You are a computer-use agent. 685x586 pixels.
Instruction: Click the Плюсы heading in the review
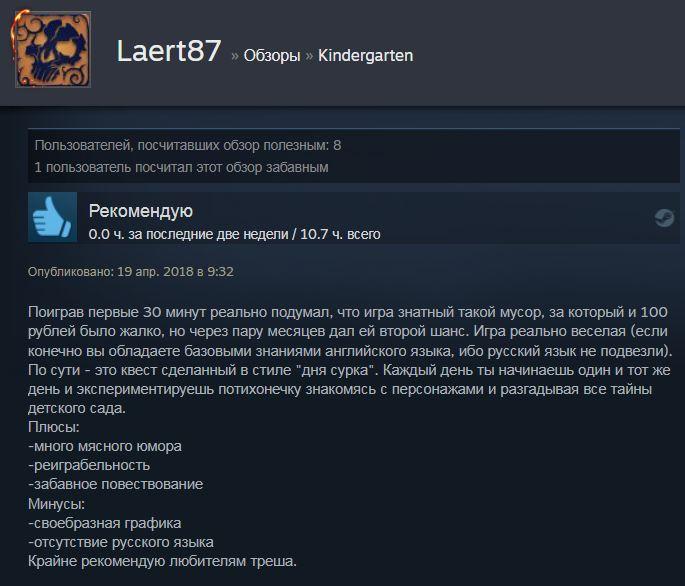(x=54, y=427)
